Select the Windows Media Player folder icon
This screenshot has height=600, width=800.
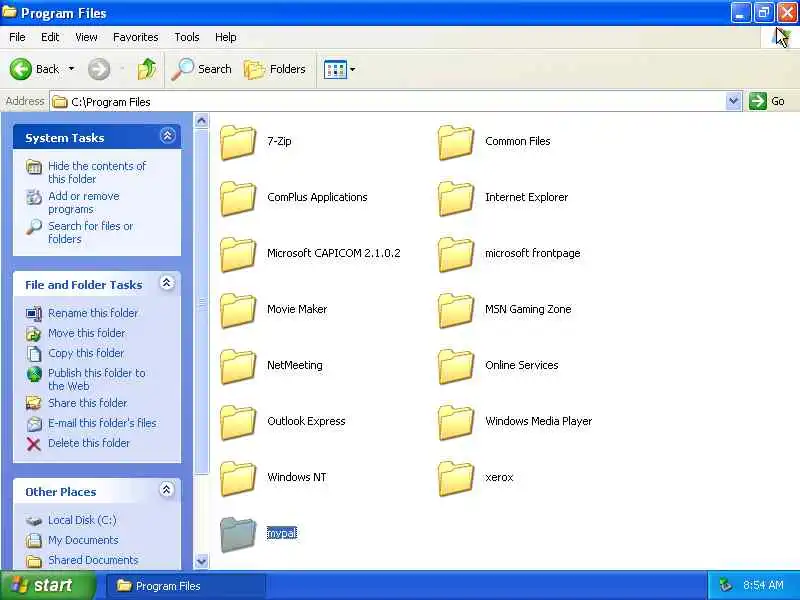click(456, 423)
